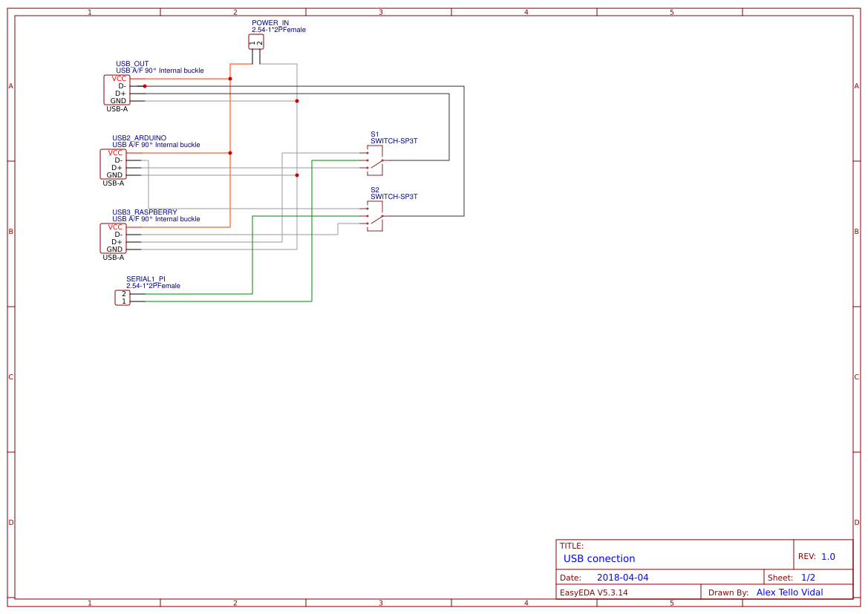Click pin 1 of SERIAL1_PI

tap(123, 300)
